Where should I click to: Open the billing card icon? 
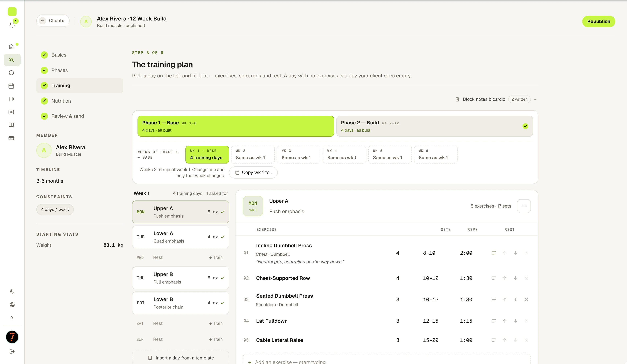click(x=11, y=138)
